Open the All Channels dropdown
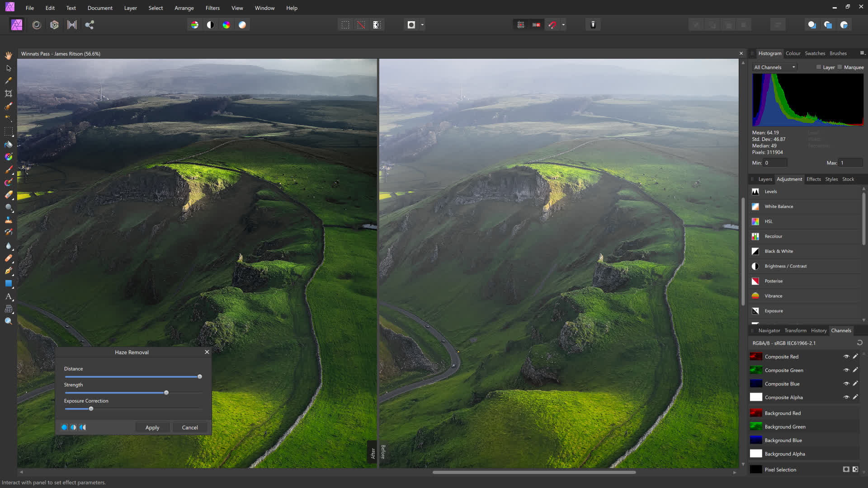Viewport: 868px width, 488px height. [774, 67]
